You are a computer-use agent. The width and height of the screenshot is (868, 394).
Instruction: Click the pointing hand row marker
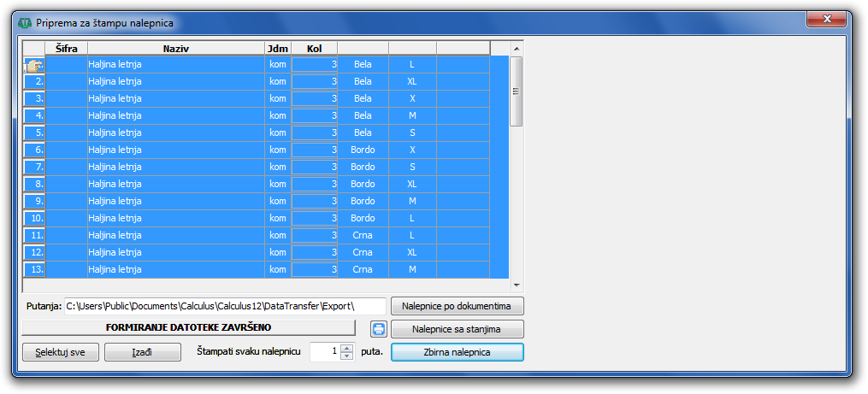click(33, 65)
